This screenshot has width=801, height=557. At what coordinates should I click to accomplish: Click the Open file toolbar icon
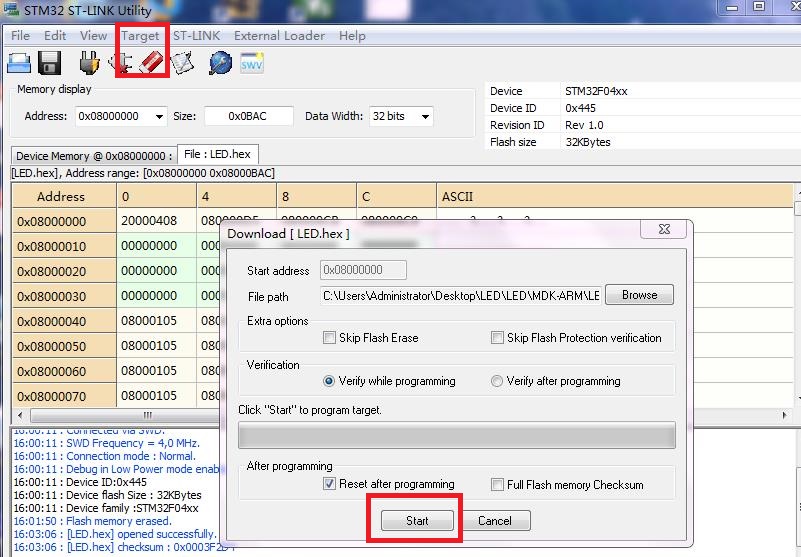click(x=19, y=64)
